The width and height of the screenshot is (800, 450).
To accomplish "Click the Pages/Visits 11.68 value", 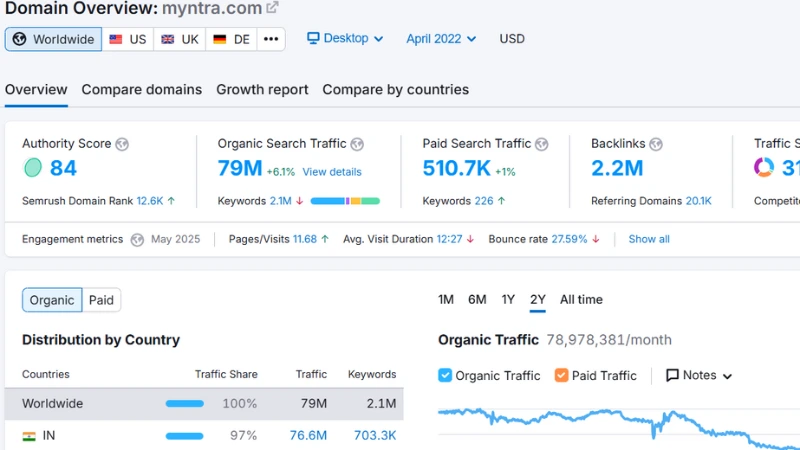I will [305, 239].
